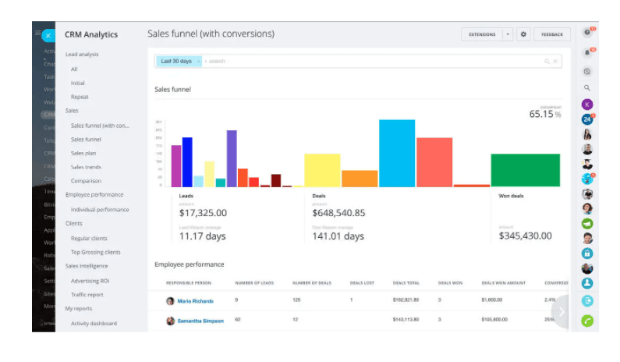Click the large yellow Deals bar
The height and width of the screenshot is (362, 620).
[322, 170]
